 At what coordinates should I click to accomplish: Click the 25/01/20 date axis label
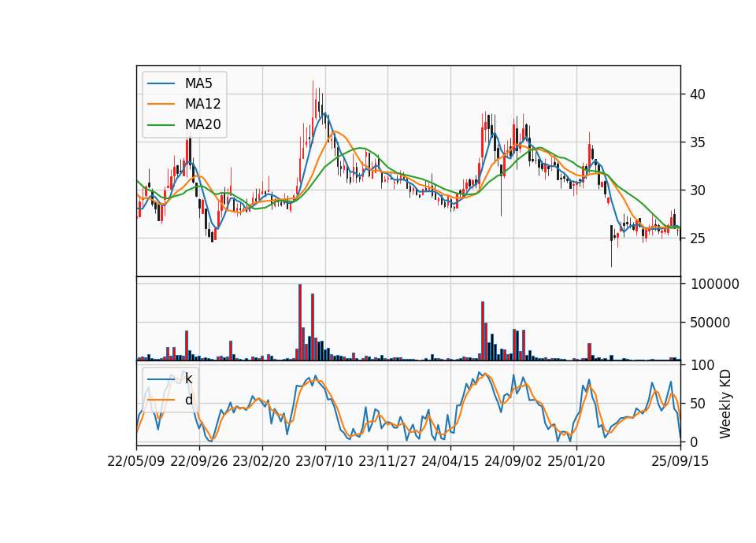pos(576,461)
